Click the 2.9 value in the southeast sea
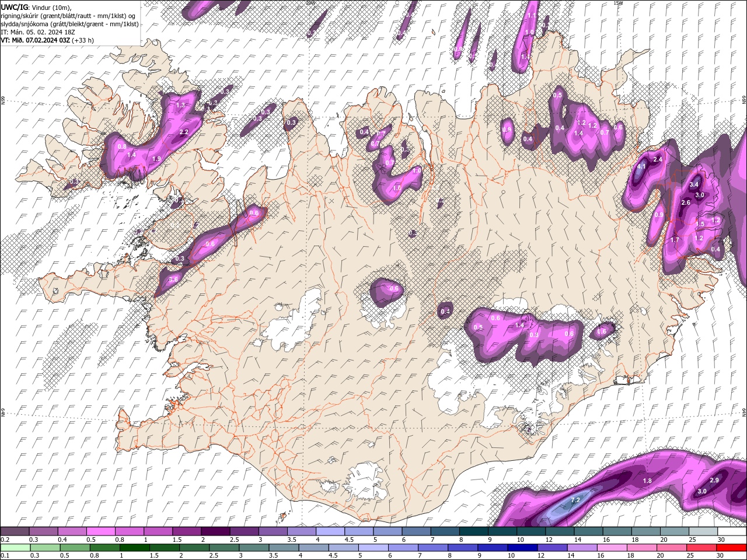Screen dimensions: 747x560 coord(714,480)
